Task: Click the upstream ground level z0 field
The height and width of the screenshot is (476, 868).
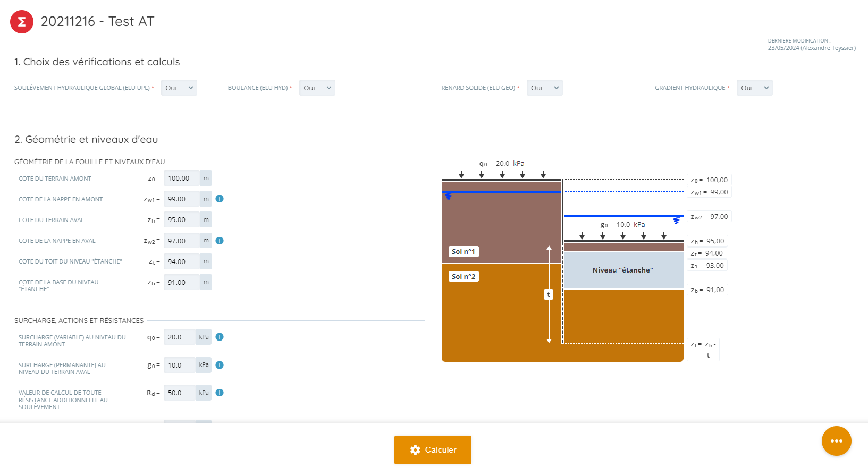Action: click(182, 178)
